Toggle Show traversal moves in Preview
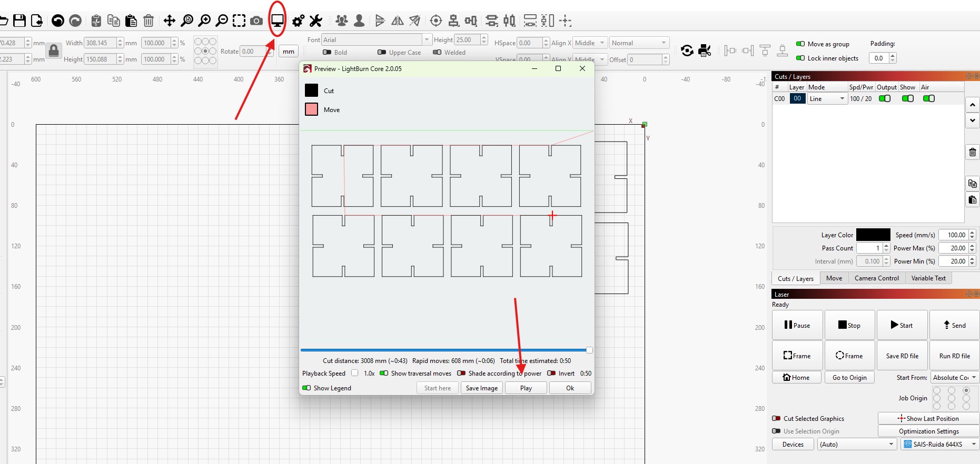This screenshot has height=464, width=980. point(384,373)
